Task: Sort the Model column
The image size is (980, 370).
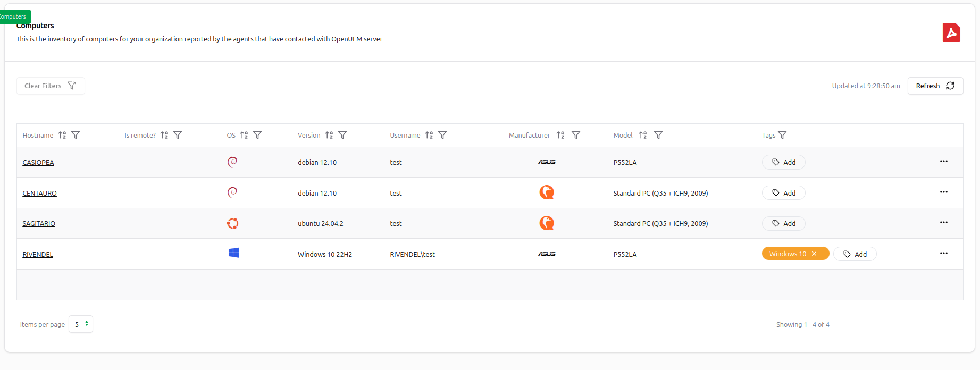Action: 643,135
